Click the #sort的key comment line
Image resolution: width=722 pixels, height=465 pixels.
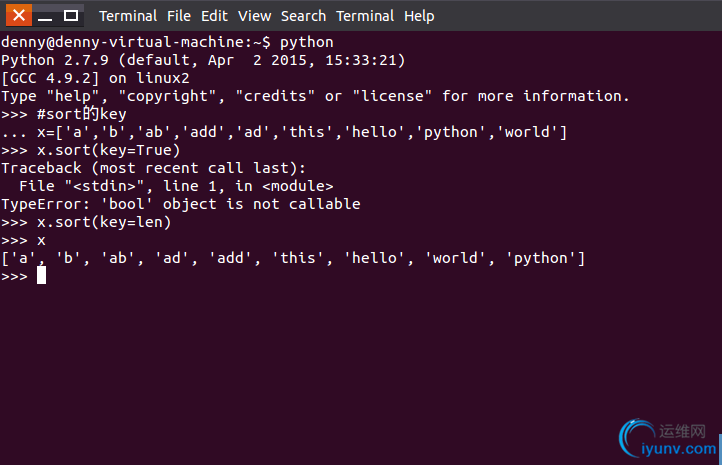click(x=64, y=114)
